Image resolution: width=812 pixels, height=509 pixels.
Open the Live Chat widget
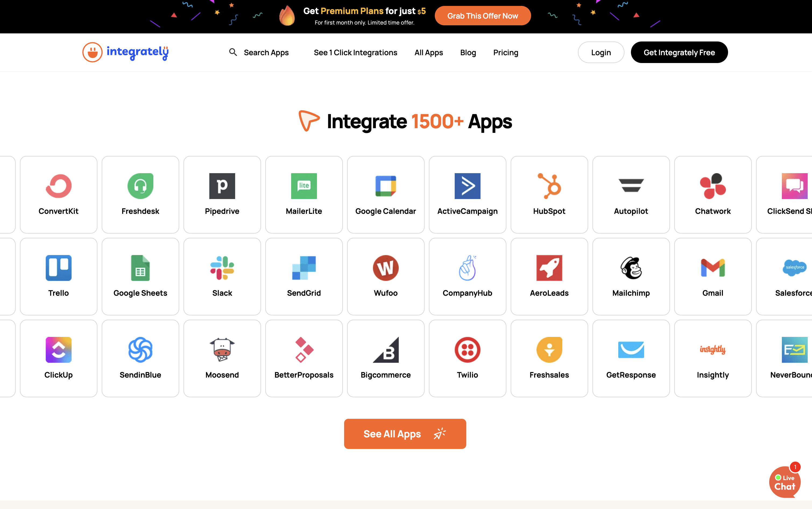click(785, 482)
